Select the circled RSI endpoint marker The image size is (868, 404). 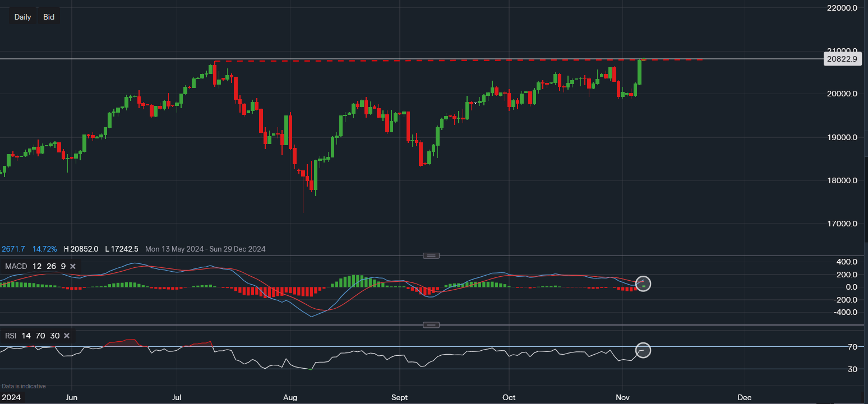pyautogui.click(x=643, y=350)
